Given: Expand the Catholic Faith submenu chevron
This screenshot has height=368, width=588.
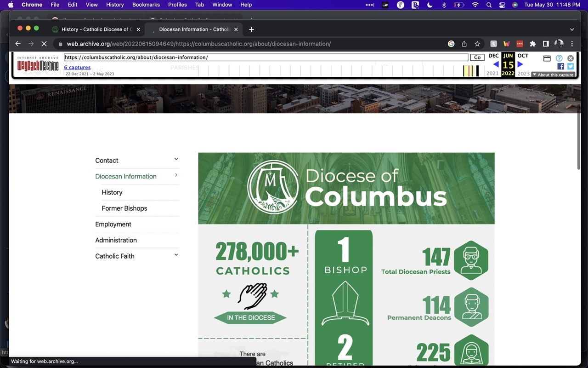Looking at the screenshot, I should [x=176, y=255].
